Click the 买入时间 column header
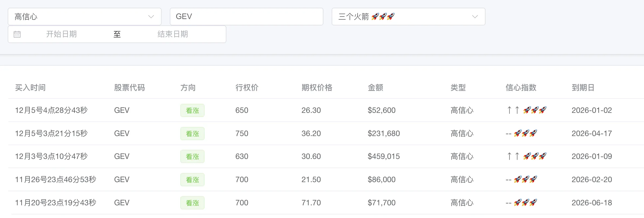Screen dimensions: 644x218 pos(30,88)
